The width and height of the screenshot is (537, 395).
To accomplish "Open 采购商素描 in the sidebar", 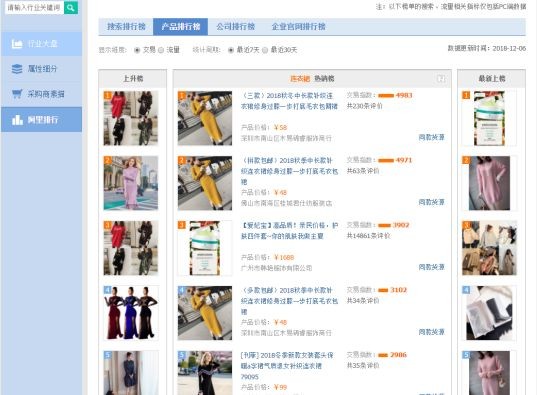I will pos(41,94).
